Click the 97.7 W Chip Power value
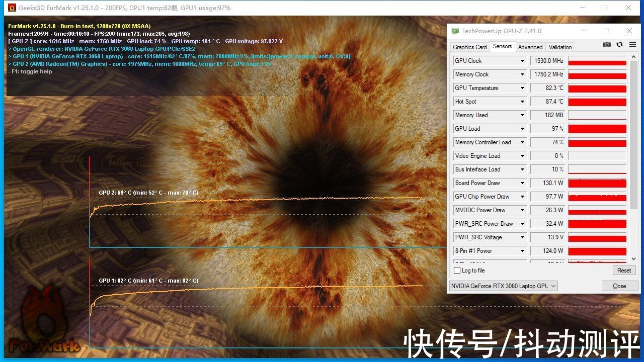 click(548, 197)
